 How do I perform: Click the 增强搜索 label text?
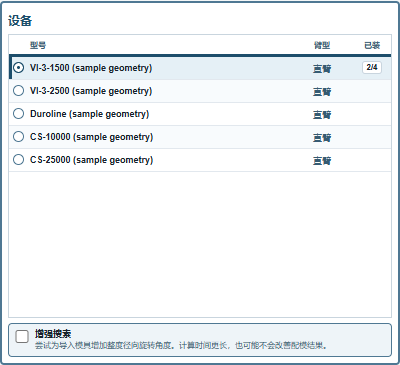click(53, 334)
